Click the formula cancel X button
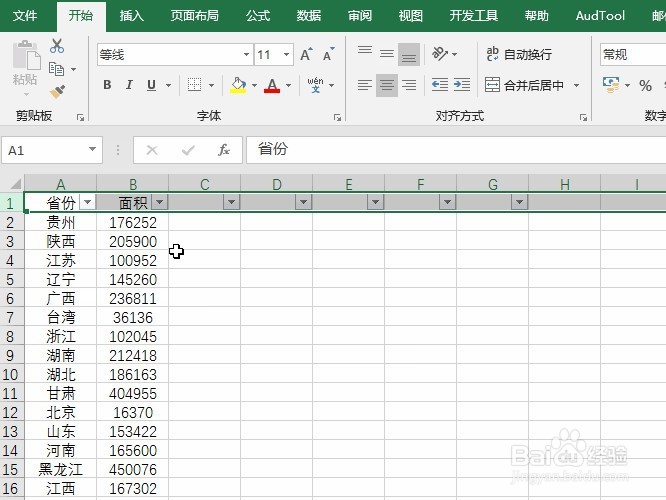This screenshot has height=500, width=666. 152,150
